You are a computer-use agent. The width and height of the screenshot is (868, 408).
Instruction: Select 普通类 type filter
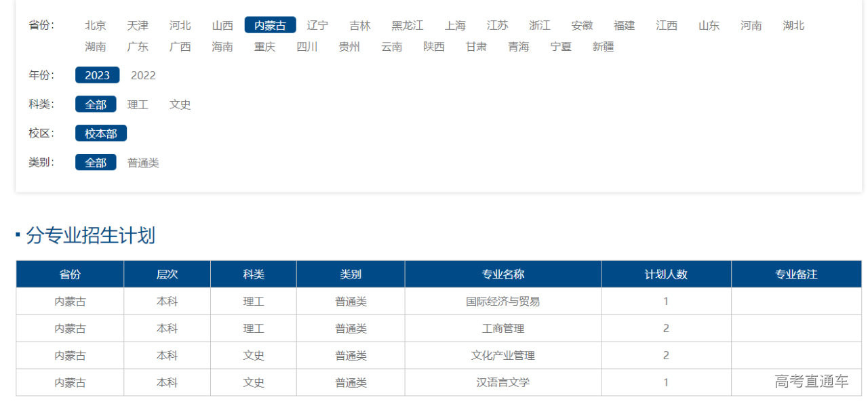click(x=143, y=163)
